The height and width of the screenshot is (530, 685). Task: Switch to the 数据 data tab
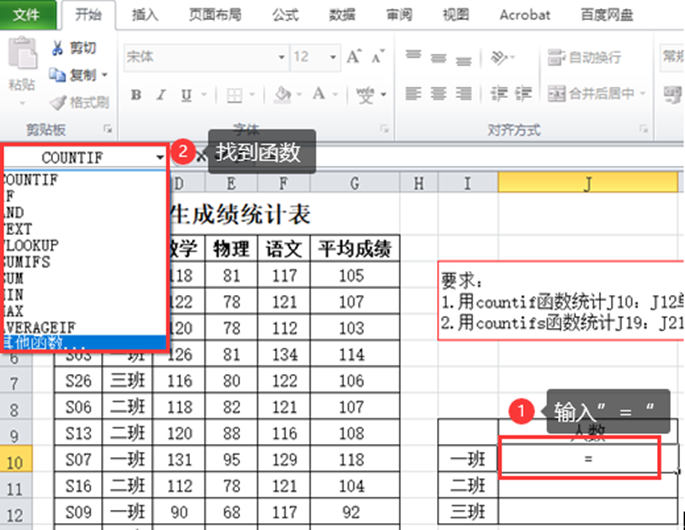tap(342, 15)
